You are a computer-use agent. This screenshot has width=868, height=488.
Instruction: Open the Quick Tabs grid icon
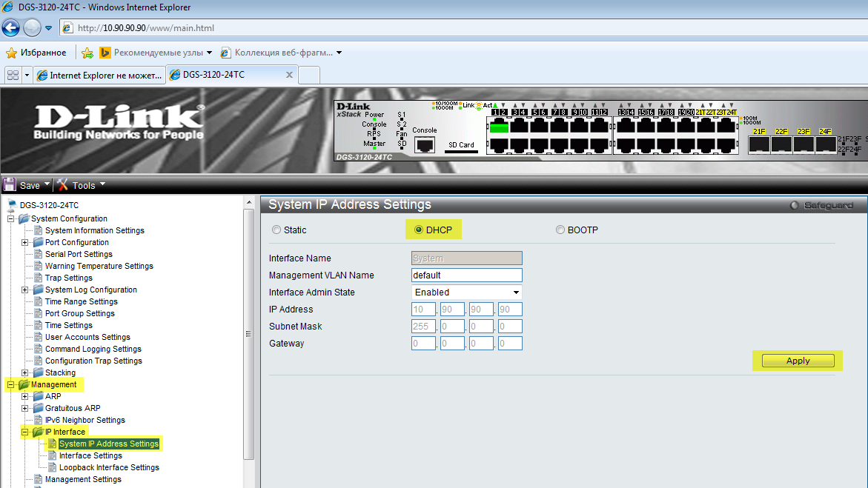13,75
